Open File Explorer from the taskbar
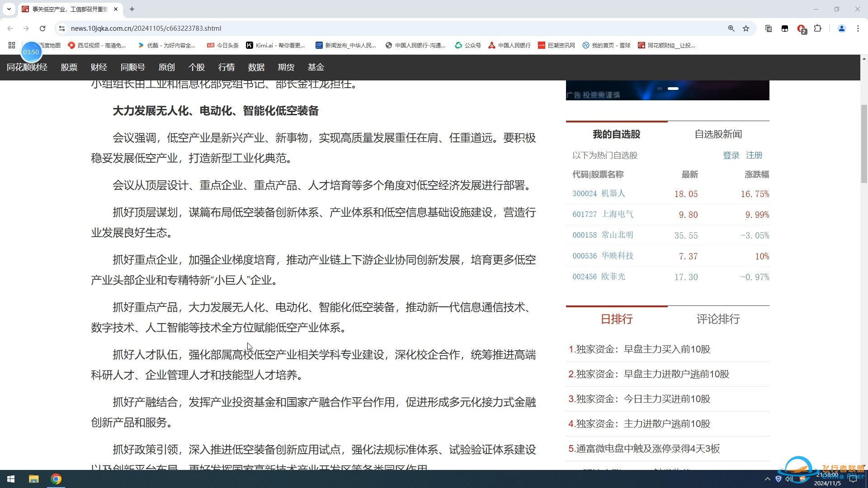Viewport: 868px width, 488px height. 34,479
